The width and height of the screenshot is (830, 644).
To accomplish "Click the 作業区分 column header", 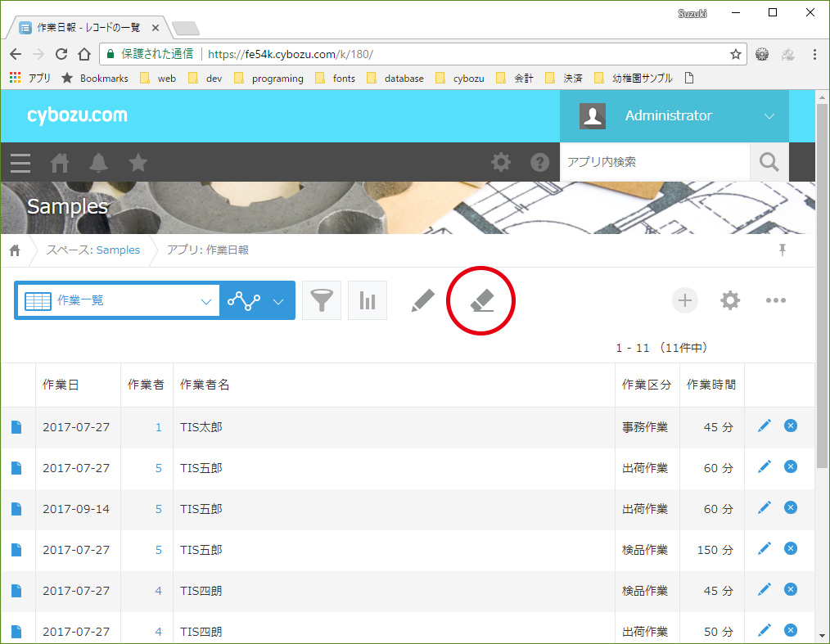I will pyautogui.click(x=647, y=385).
